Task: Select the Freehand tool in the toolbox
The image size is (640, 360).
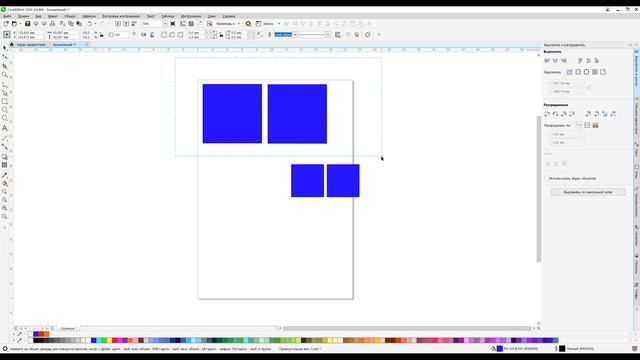Action: coord(5,84)
